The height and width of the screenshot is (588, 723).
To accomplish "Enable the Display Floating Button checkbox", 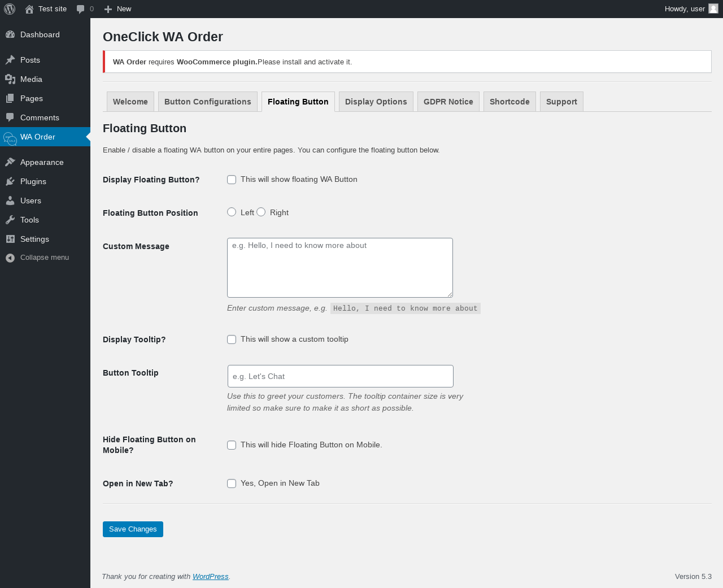I will 232,180.
